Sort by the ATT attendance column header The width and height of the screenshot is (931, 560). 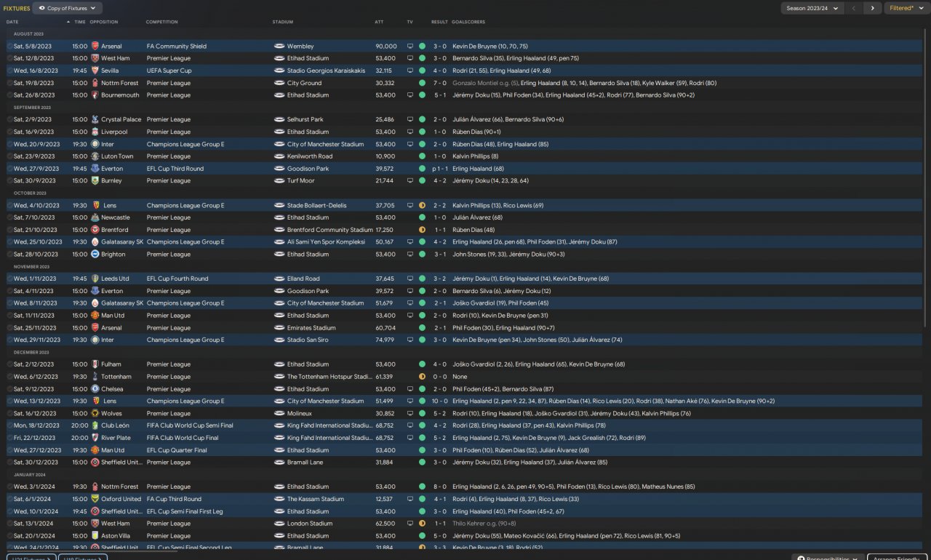click(379, 22)
